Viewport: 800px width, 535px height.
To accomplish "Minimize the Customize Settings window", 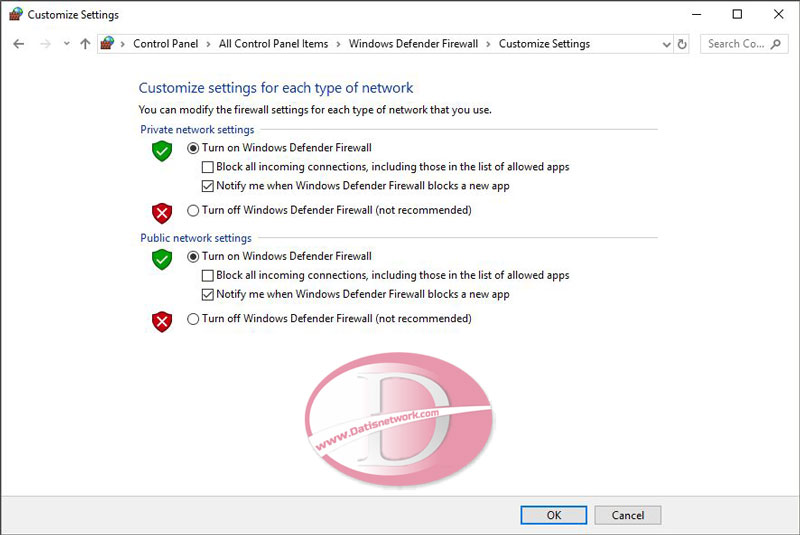I will click(696, 14).
